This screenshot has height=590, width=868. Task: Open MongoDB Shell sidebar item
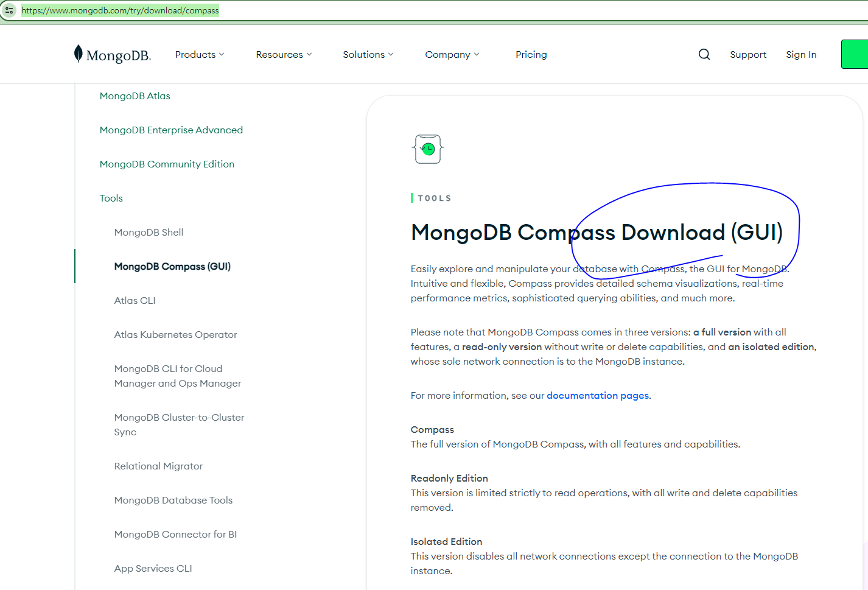(x=149, y=232)
